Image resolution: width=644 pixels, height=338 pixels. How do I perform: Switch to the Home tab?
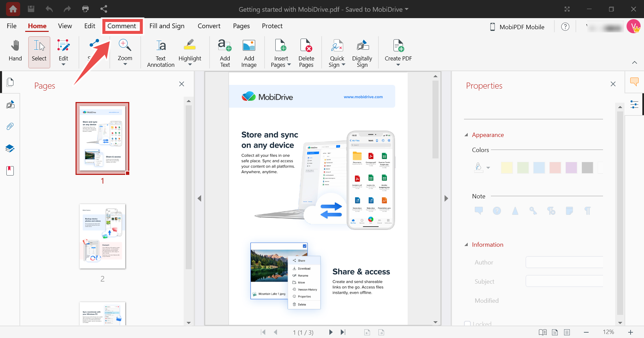[x=37, y=26]
